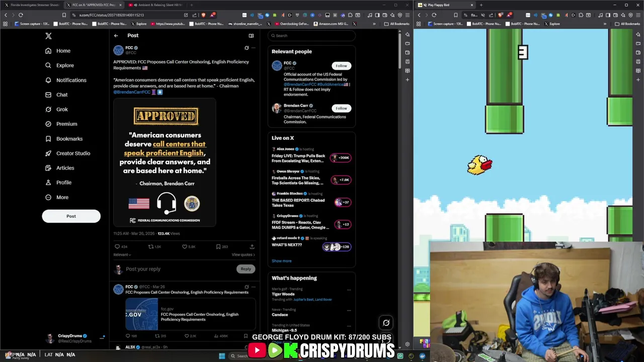Click the Creator Studio rocket icon
644x362 pixels.
tap(48, 153)
